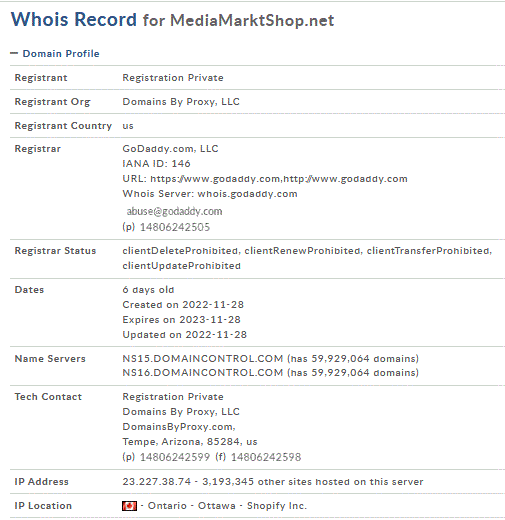The width and height of the screenshot is (505, 520).
Task: Click Registration Private in the Registrant row
Action: 173,78
